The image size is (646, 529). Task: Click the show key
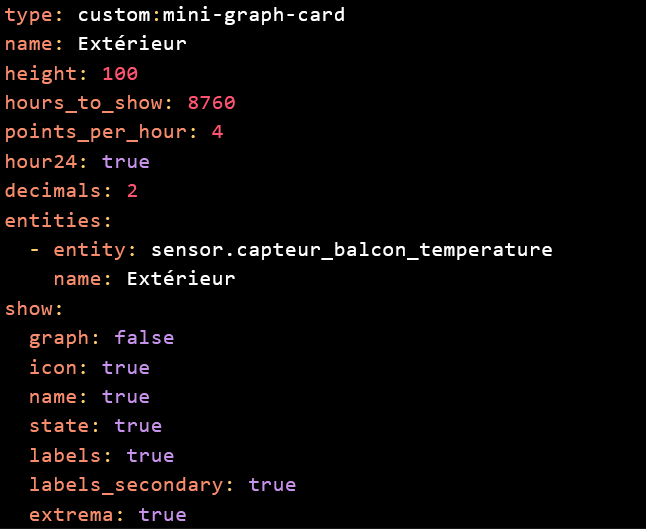(x=34, y=309)
